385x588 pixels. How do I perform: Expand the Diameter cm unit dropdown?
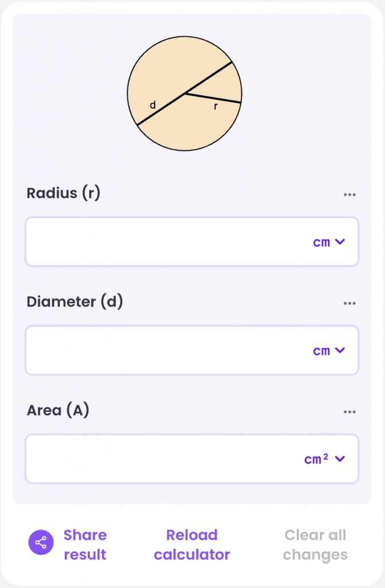click(329, 350)
